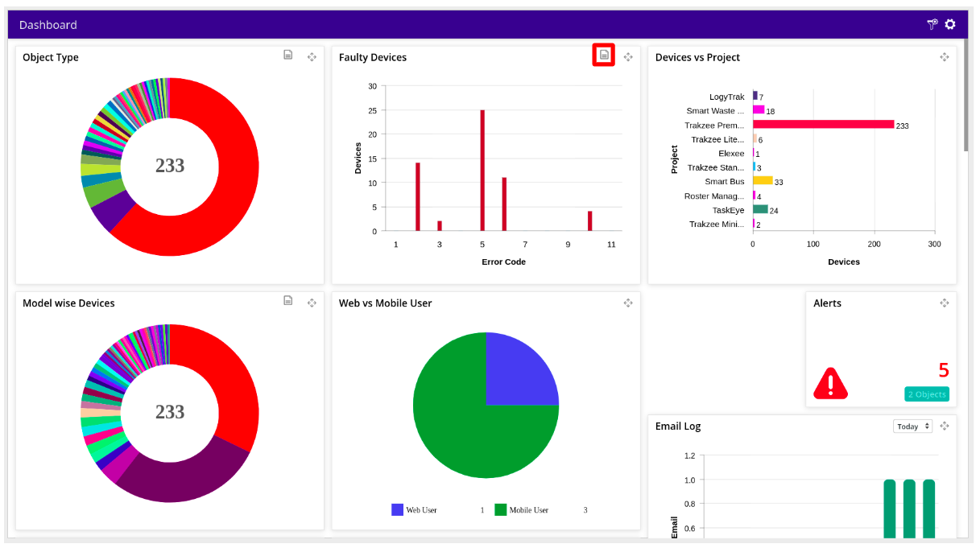980x548 pixels.
Task: Click the red alert warning triangle icon
Action: click(830, 384)
